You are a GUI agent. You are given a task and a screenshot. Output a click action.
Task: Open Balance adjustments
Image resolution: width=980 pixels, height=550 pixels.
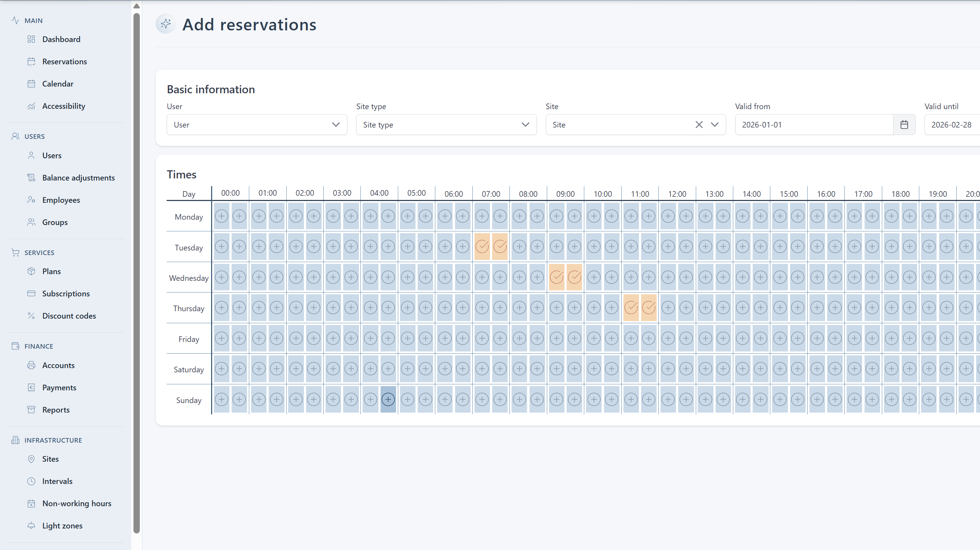click(78, 178)
